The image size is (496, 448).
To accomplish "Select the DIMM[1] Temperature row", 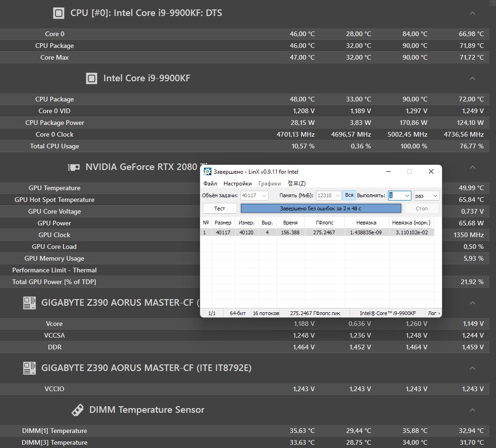I will coord(245,431).
